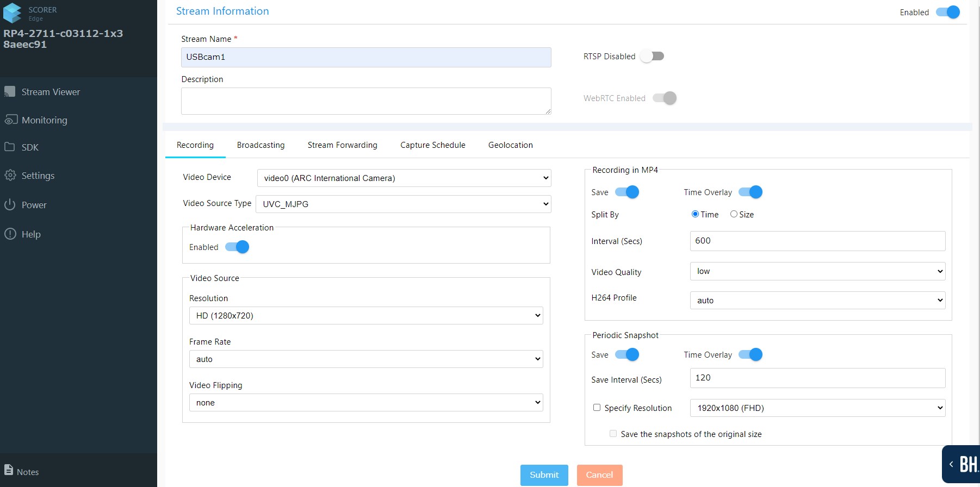Click the Cancel button

tap(599, 475)
